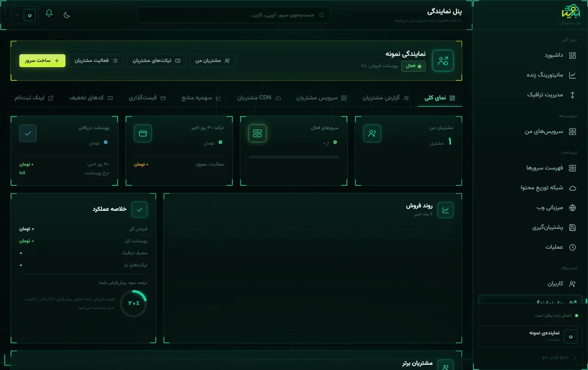Click the «فعالیت مشتریان» button
This screenshot has width=588, height=370.
[96, 61]
